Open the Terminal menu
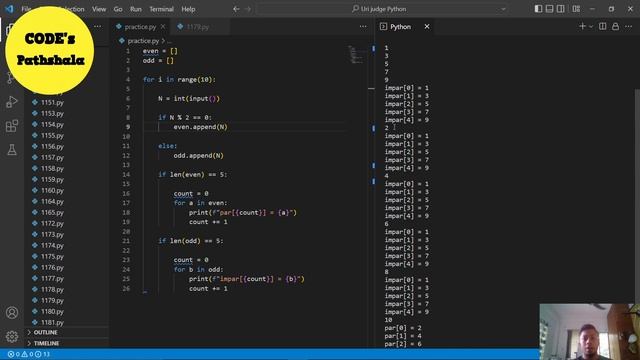 coord(161,9)
